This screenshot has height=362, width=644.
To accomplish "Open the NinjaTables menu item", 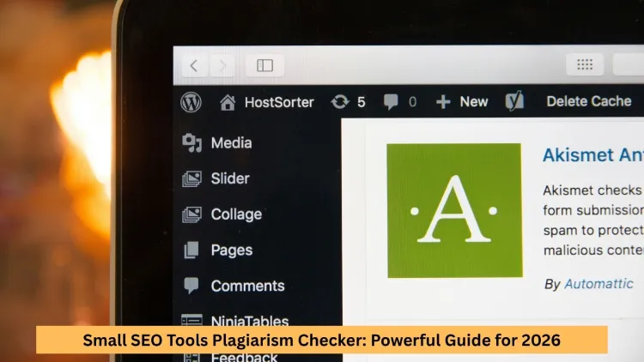I will 250,321.
